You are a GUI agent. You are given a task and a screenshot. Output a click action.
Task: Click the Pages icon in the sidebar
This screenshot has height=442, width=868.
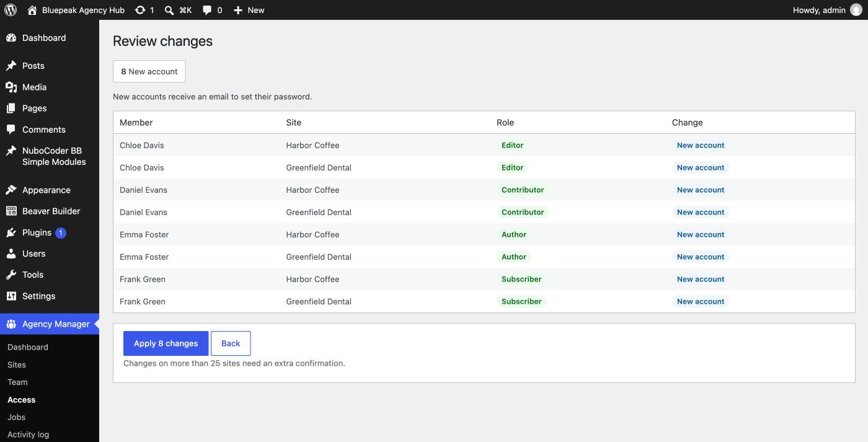click(11, 108)
